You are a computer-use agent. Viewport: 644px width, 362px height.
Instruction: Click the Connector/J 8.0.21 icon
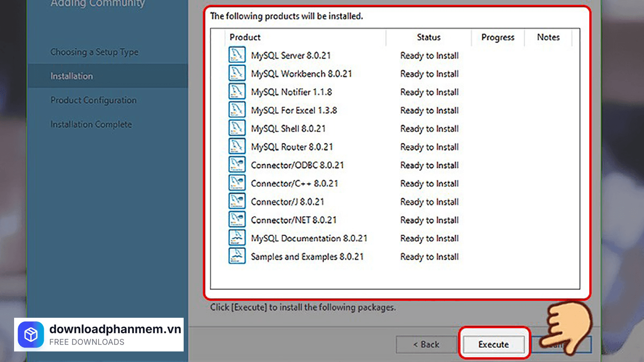237,202
